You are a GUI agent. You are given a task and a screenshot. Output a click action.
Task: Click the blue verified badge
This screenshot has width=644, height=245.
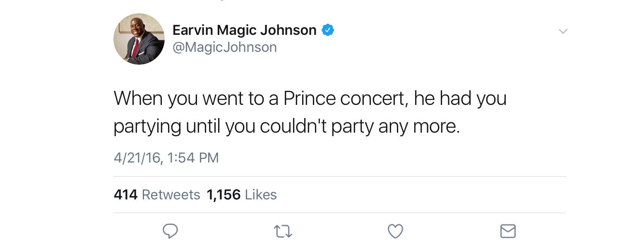328,30
